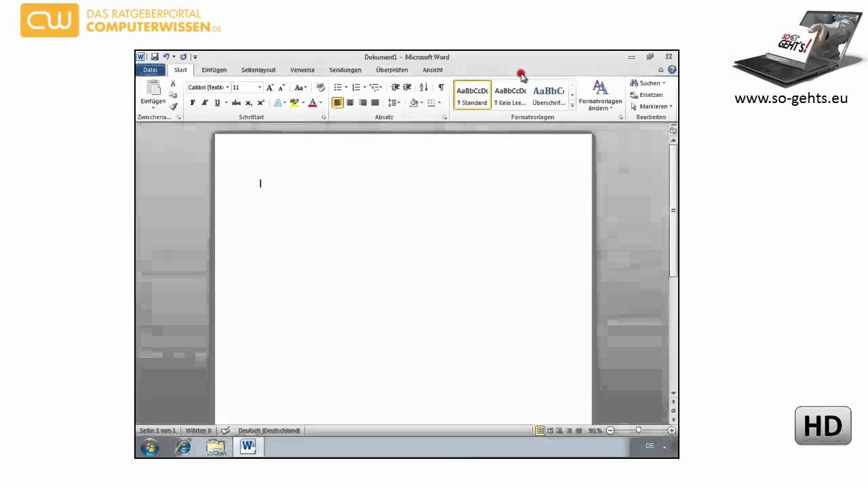Expand the Formatvorlagen ändern menu

600,96
